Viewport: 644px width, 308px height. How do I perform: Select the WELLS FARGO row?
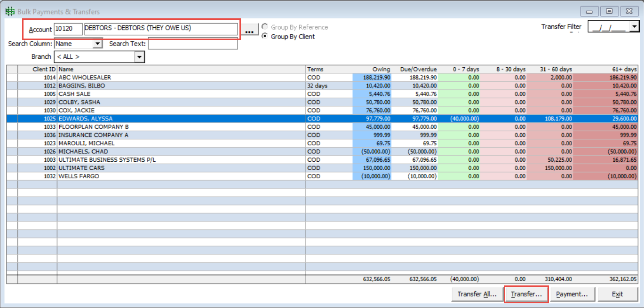pos(181,176)
